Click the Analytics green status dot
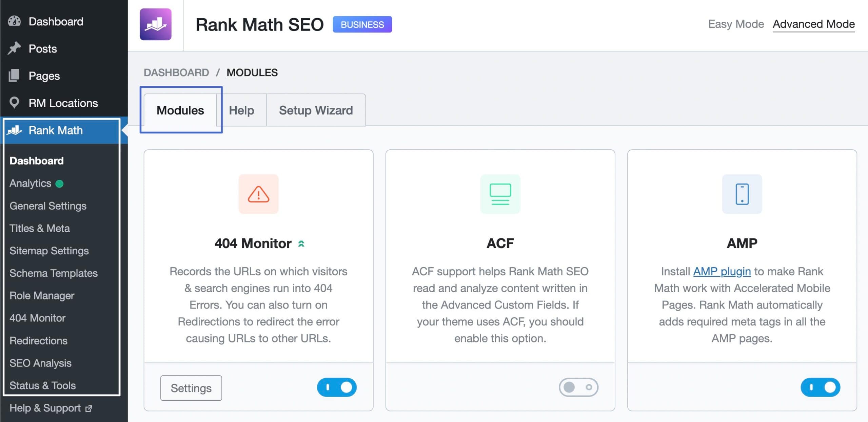868x422 pixels. (x=60, y=184)
